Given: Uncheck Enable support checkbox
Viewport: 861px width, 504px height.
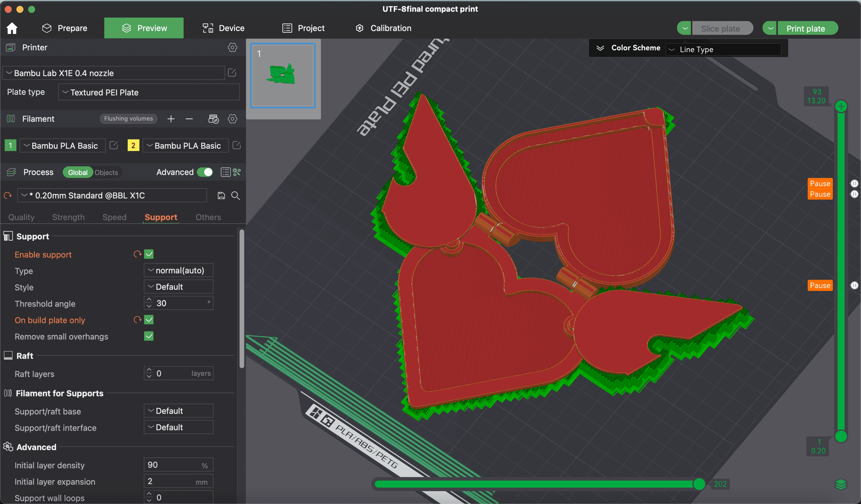Looking at the screenshot, I should click(x=149, y=254).
